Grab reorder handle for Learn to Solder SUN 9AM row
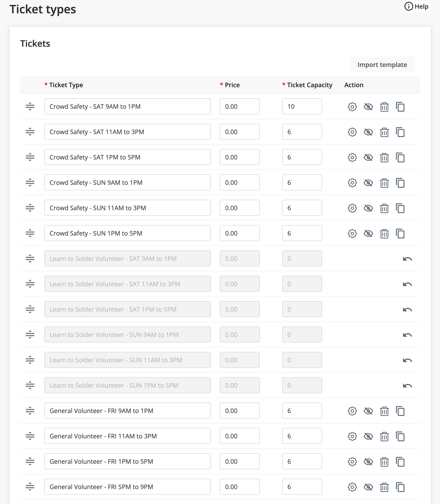Viewport: 440px width, 504px height. tap(30, 335)
